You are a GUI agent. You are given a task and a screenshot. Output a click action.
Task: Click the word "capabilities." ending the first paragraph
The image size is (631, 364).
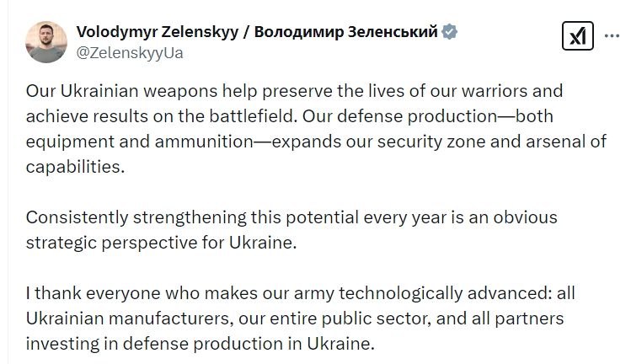pos(75,167)
